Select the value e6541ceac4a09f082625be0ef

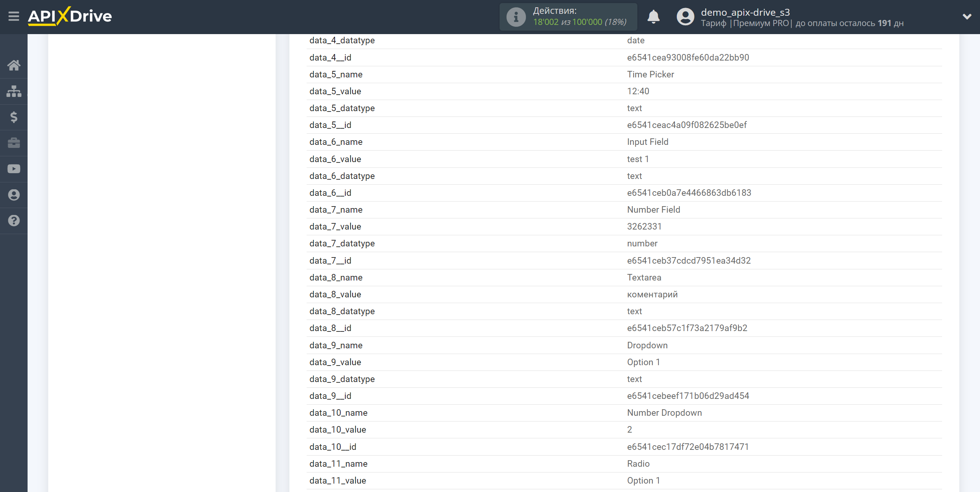[687, 125]
